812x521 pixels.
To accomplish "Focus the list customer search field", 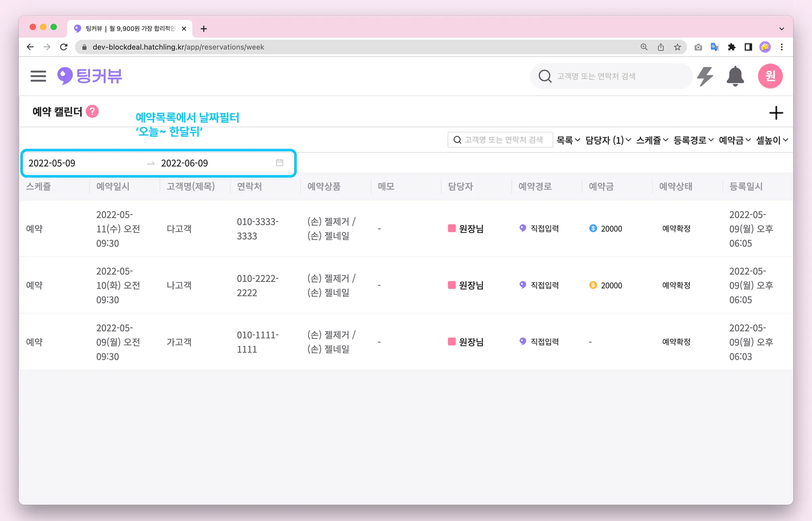I will click(x=504, y=140).
